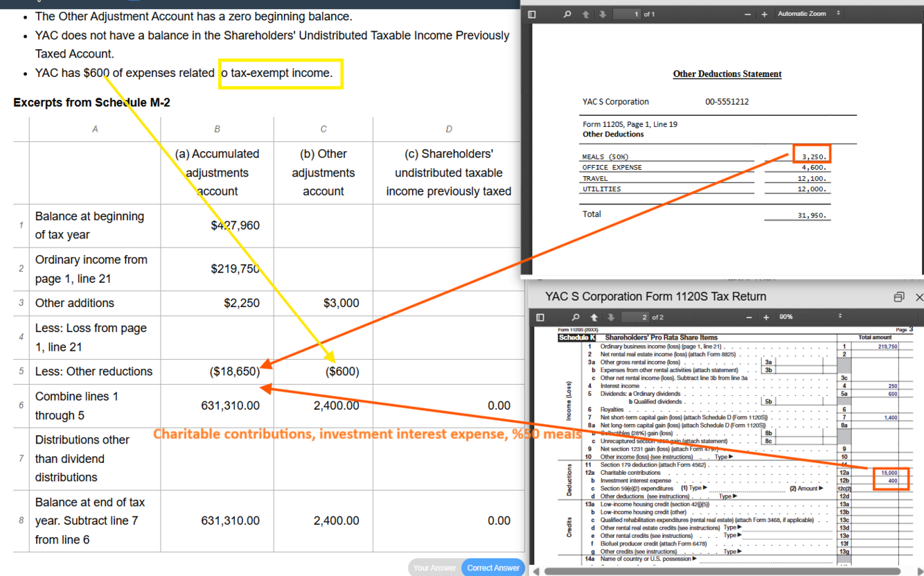Click the Other adjustments account header
The height and width of the screenshot is (576, 924).
pos(323,173)
